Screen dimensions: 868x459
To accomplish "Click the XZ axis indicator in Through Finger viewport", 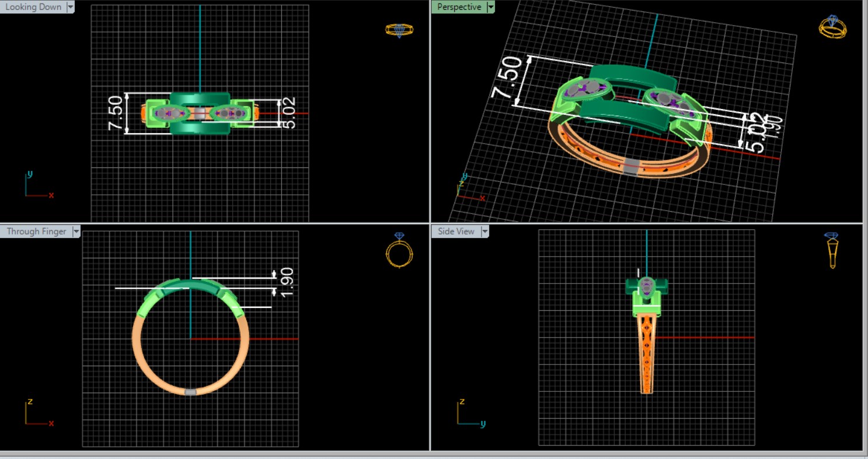I will click(37, 414).
